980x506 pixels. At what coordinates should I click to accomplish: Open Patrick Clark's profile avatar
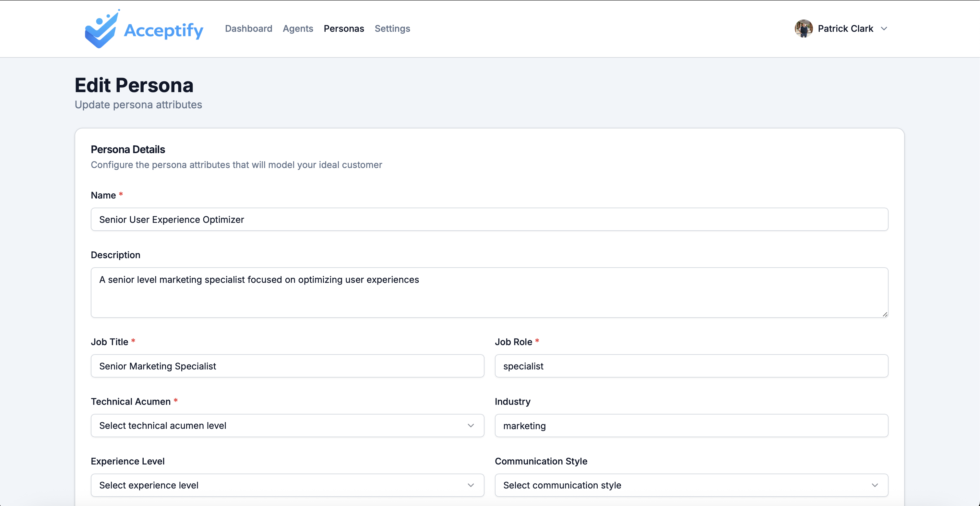click(x=804, y=28)
